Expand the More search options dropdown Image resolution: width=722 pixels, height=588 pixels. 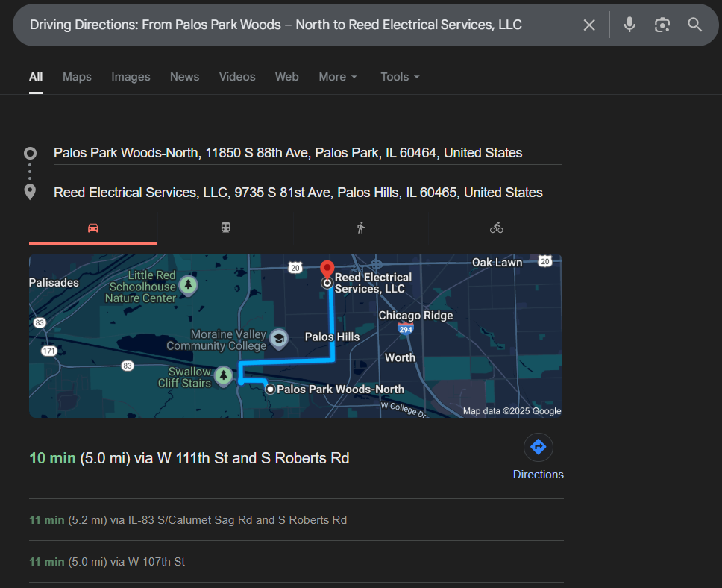(338, 77)
